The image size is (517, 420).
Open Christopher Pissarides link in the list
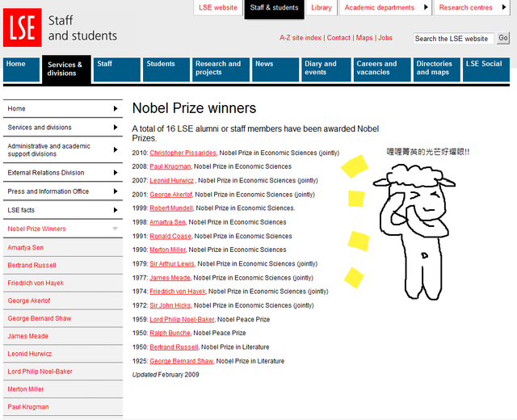tap(183, 153)
